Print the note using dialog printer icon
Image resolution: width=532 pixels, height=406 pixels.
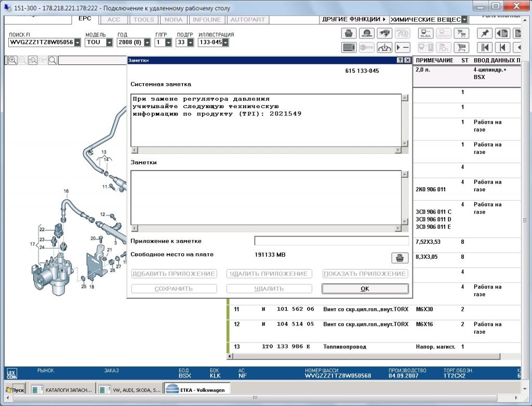tap(400, 258)
